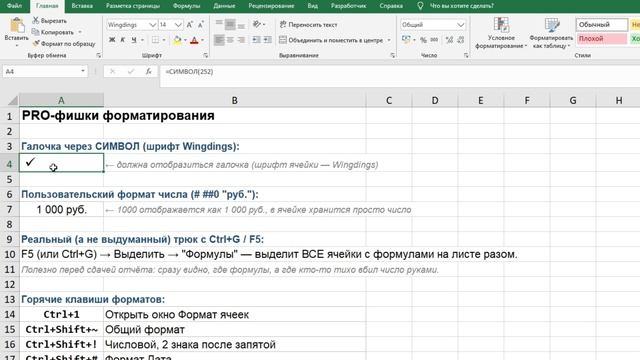
Task: Activate Формат по образцу painter
Action: (64, 43)
